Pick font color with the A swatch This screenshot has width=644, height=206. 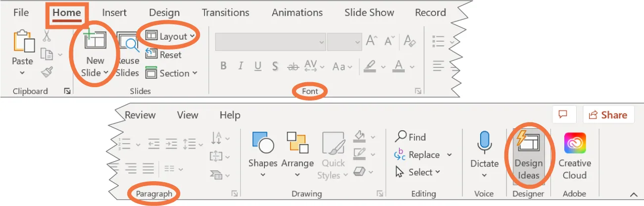398,66
